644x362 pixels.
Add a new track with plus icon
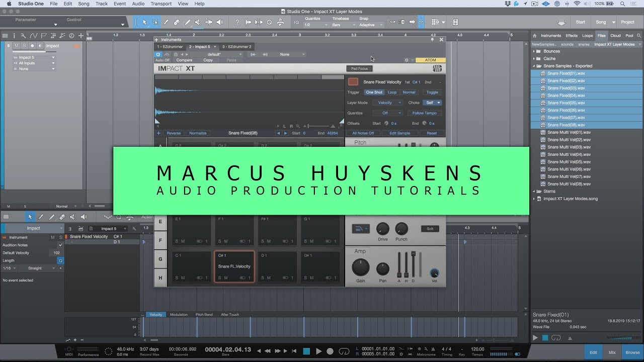point(81,36)
